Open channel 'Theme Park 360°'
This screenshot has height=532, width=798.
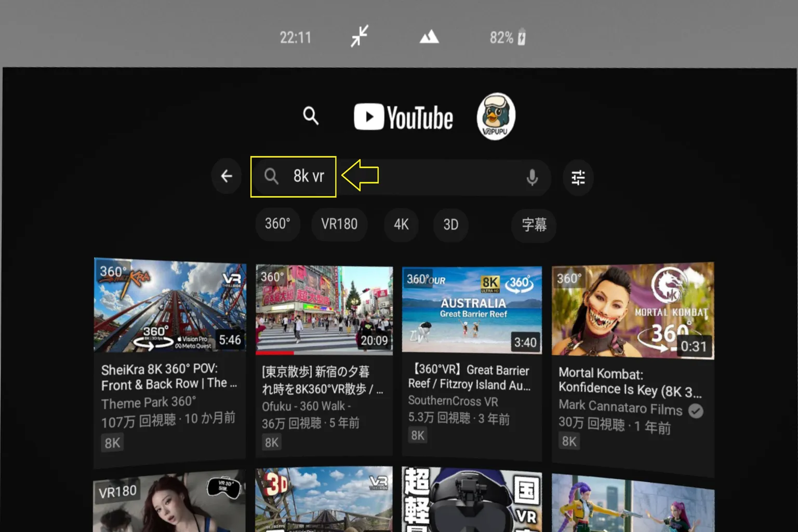(149, 403)
